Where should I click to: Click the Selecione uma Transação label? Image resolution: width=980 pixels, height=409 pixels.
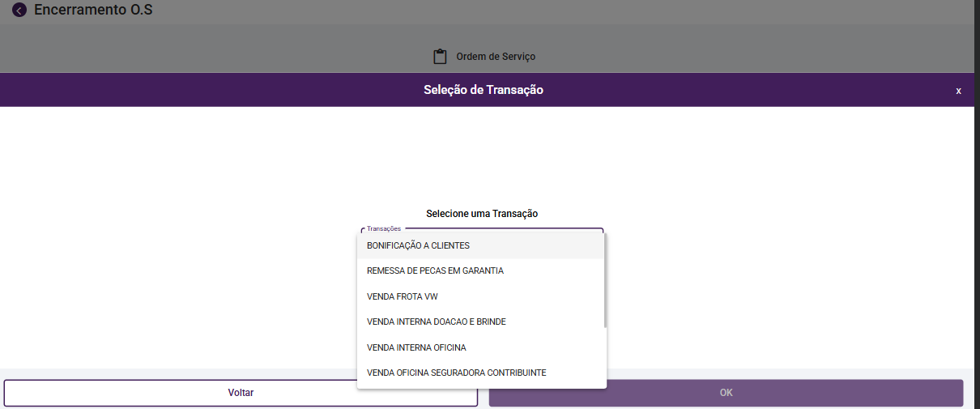click(x=482, y=214)
